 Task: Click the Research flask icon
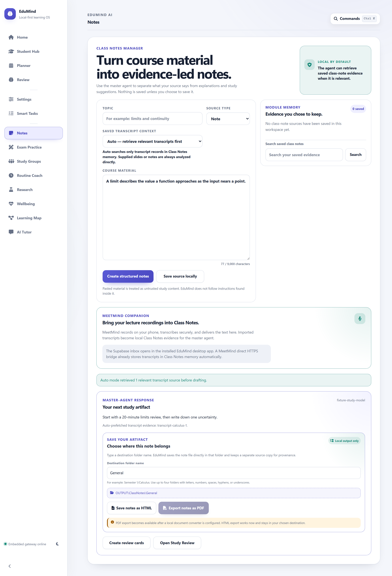[x=11, y=190]
